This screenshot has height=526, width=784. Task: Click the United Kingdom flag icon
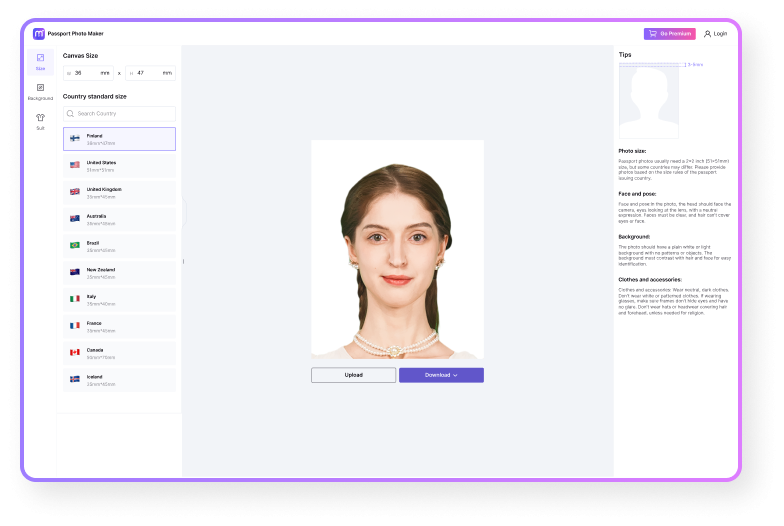[75, 191]
